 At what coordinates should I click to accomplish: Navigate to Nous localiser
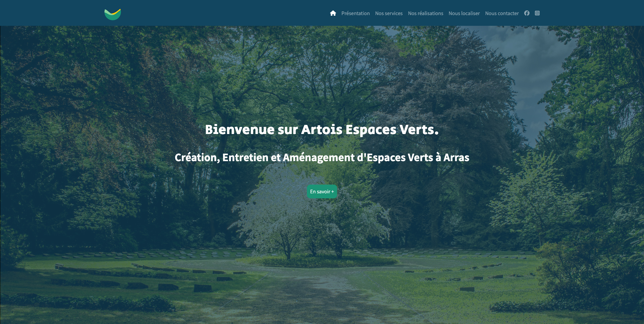tap(464, 13)
